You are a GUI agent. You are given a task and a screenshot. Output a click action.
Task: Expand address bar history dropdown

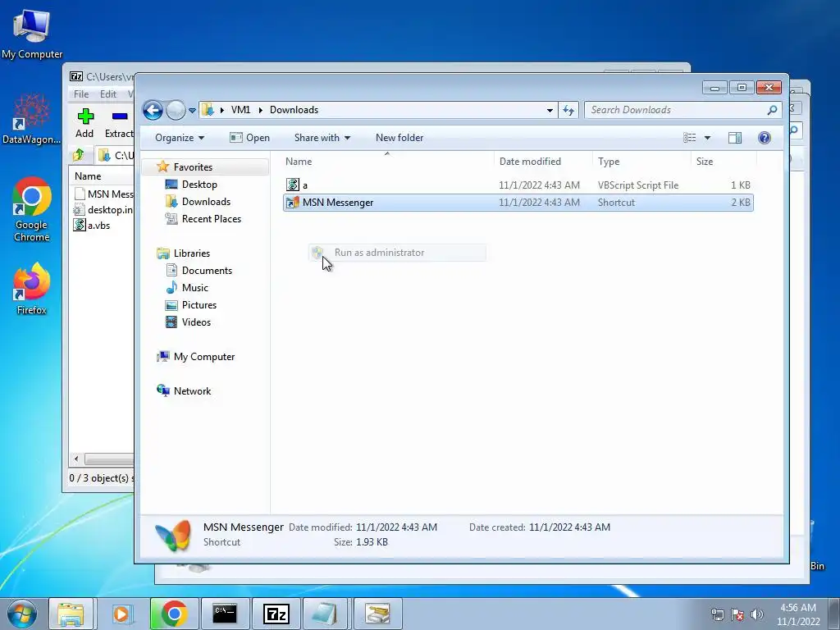click(x=550, y=111)
